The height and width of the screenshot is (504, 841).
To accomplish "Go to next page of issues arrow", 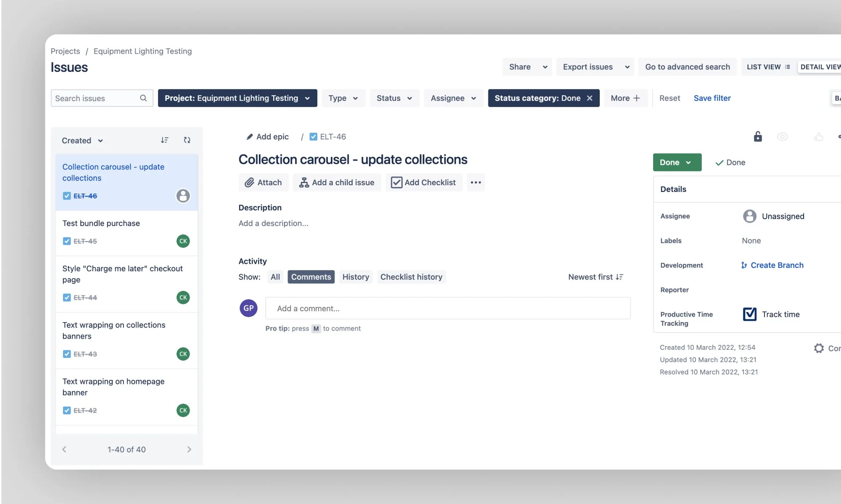I will 189,449.
